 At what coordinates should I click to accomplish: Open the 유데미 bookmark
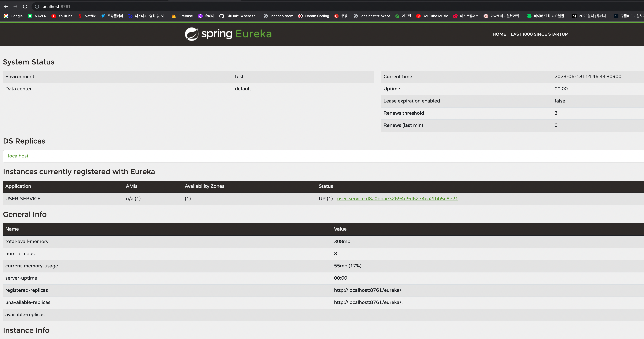206,16
